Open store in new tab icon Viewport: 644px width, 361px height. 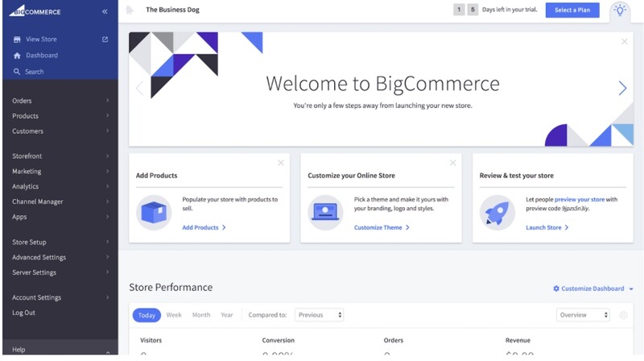click(x=105, y=39)
